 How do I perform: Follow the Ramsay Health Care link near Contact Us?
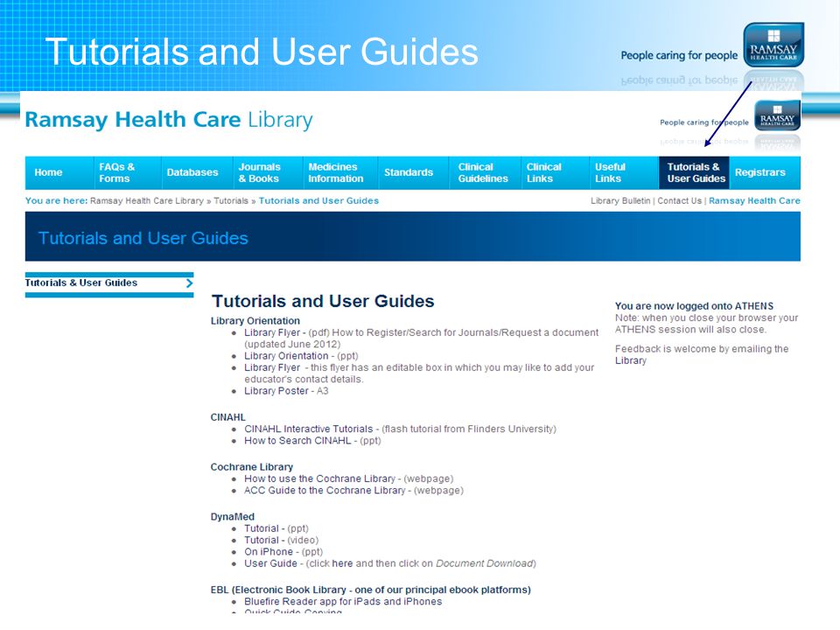tap(754, 201)
